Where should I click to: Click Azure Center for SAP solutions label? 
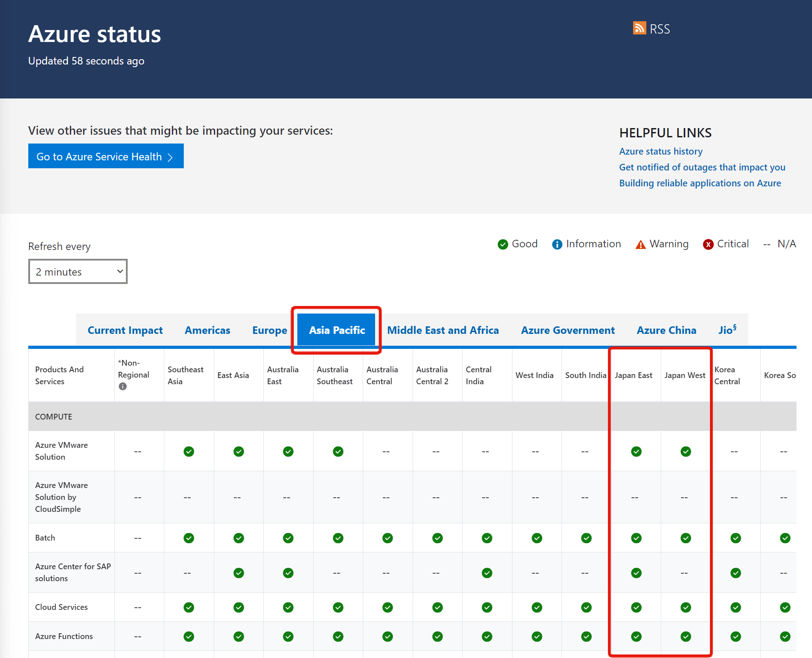[73, 572]
